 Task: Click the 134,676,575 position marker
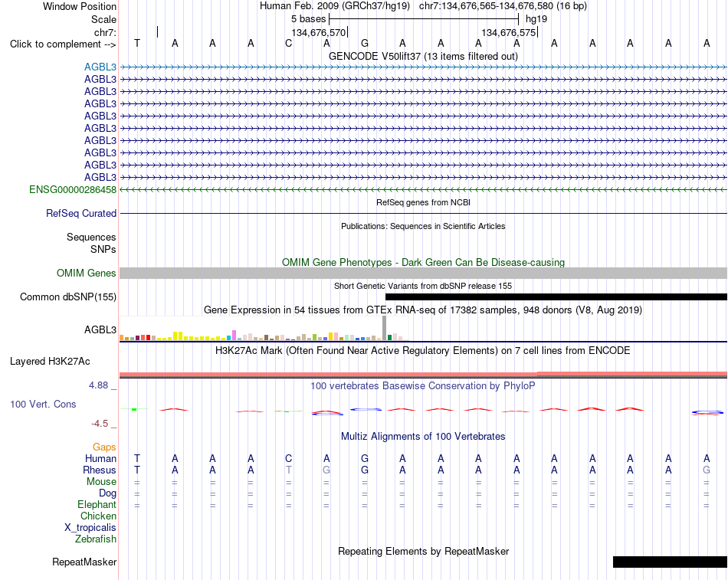(508, 32)
